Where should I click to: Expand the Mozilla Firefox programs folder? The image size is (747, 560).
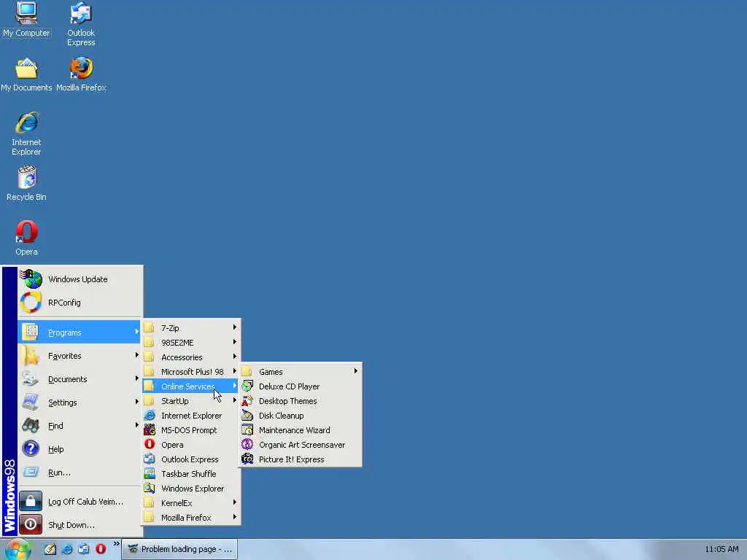[x=191, y=518]
